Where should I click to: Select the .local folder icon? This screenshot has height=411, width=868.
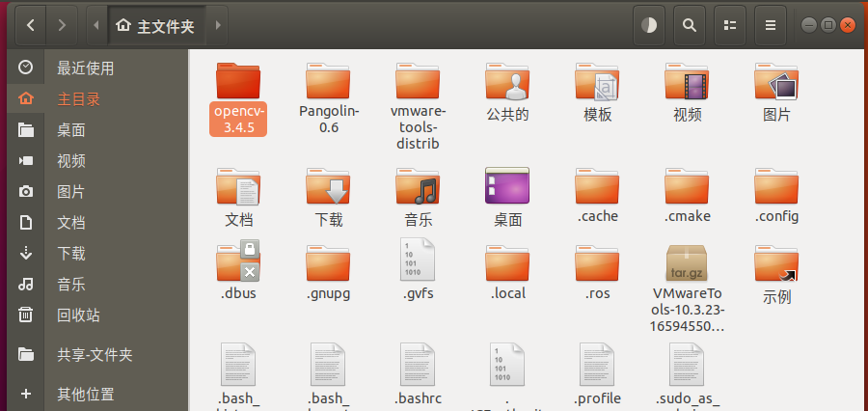507,263
